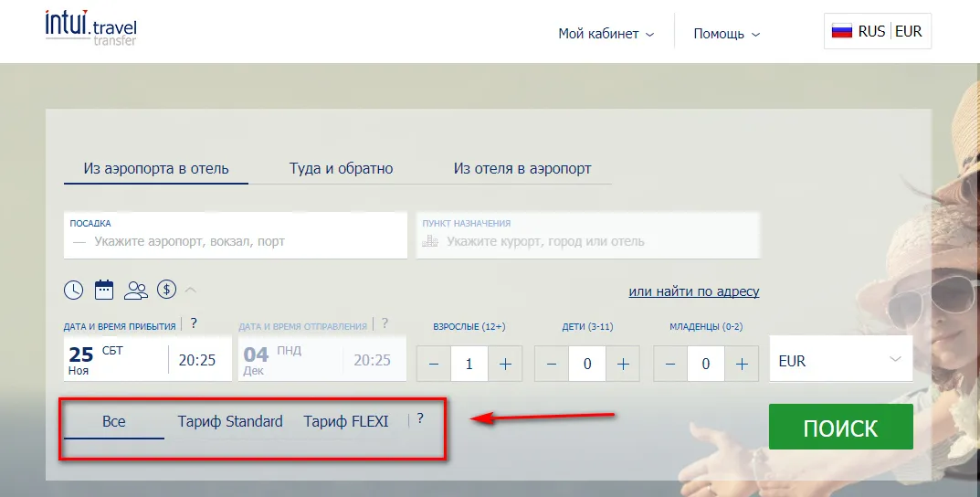The image size is (980, 497).
Task: Increase the Взрослые count with plus
Action: [x=505, y=364]
